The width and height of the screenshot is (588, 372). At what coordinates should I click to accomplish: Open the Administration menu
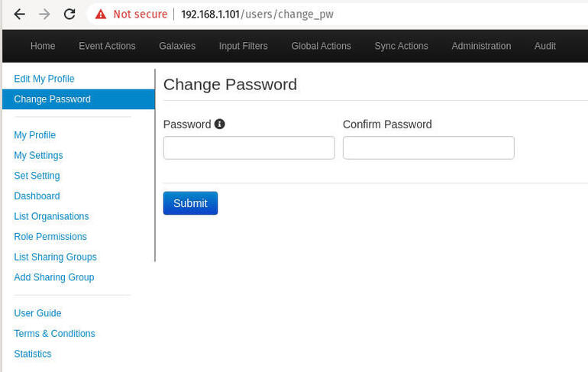coord(481,46)
